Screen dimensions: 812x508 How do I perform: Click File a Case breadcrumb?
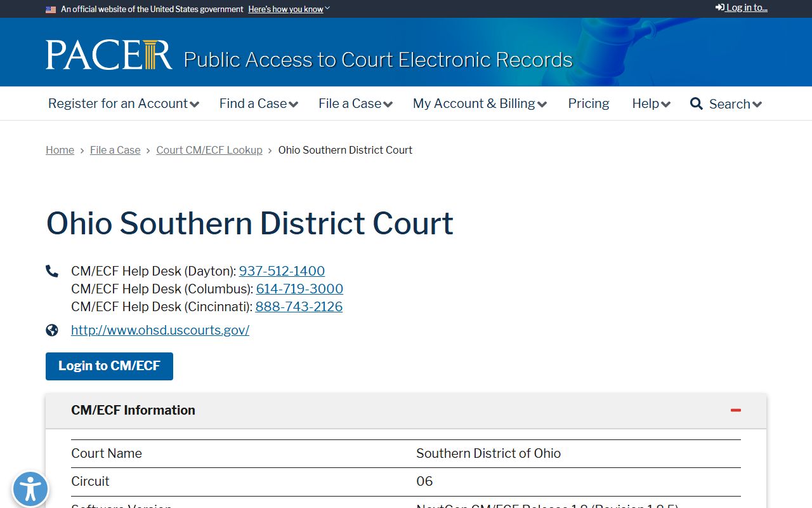coord(115,150)
